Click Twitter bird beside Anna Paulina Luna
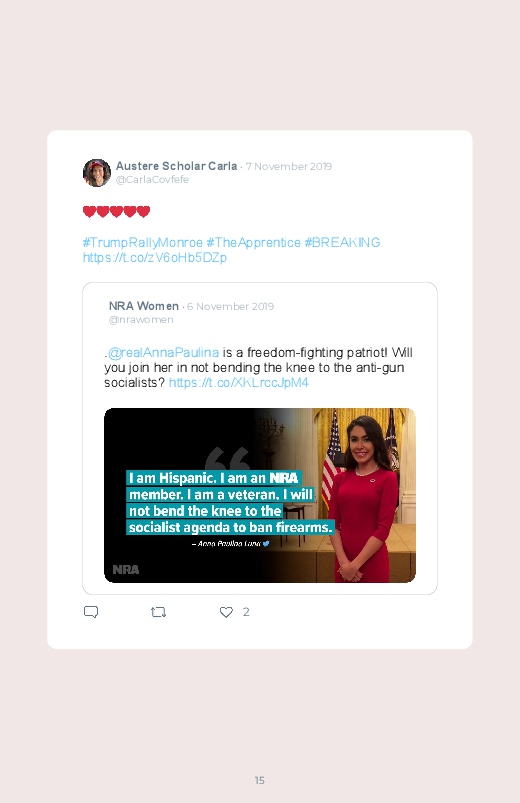520x803 pixels. coord(266,543)
